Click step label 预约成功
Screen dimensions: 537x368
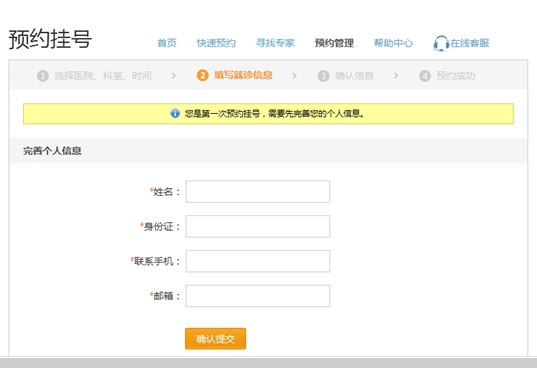tap(455, 76)
